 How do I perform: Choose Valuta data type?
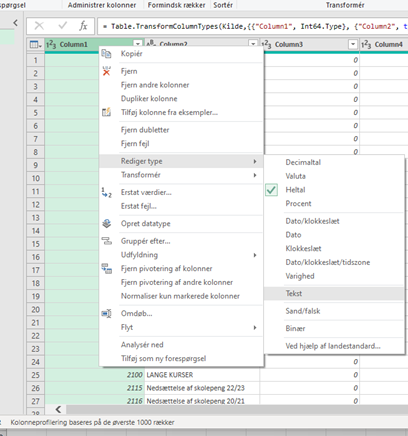pos(334,176)
